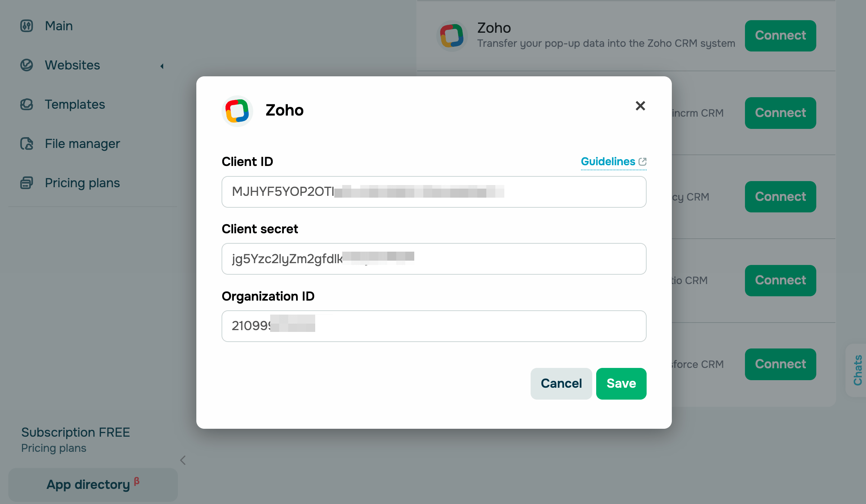
Task: Collapse the sidebar with left chevron
Action: coord(183,460)
